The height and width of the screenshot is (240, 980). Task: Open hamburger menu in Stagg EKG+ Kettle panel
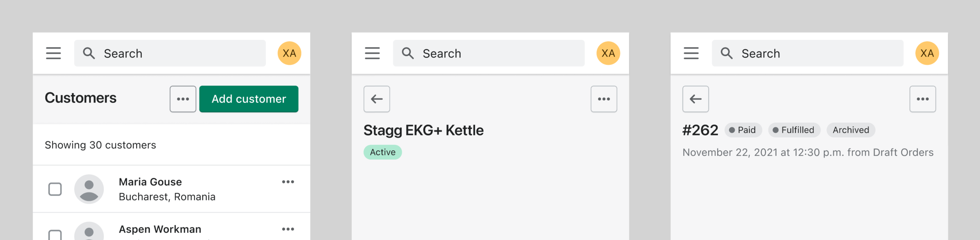coord(372,53)
